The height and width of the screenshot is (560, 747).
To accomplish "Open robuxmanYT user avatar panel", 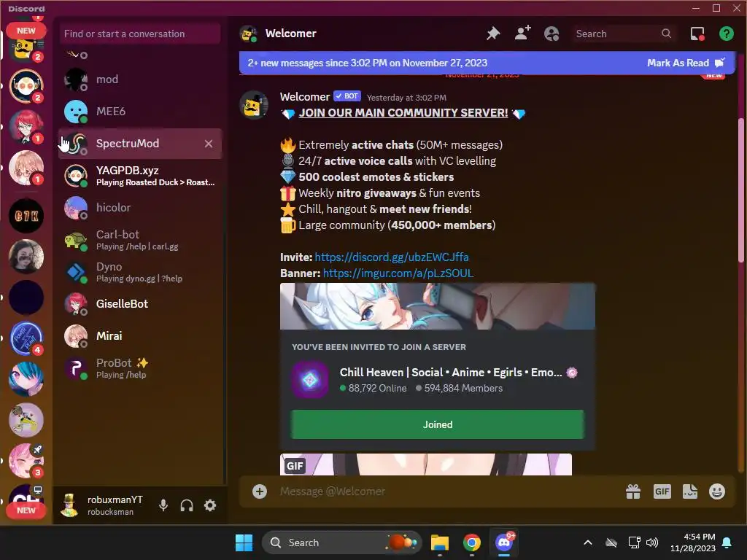I will point(69,505).
